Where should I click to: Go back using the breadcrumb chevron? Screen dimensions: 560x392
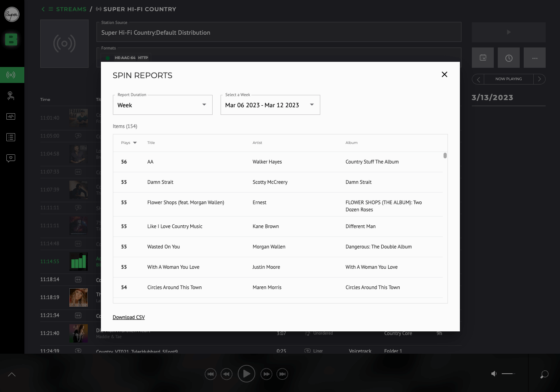point(43,9)
